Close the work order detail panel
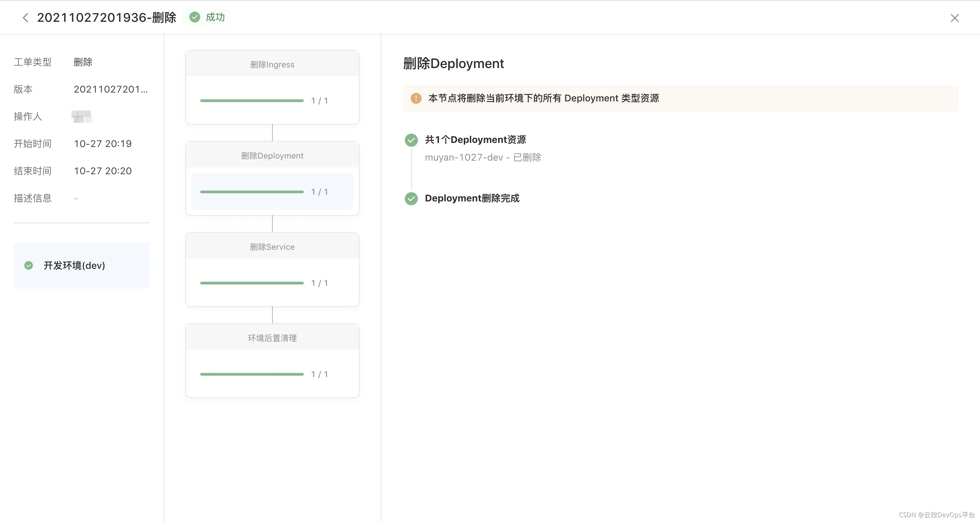 954,18
